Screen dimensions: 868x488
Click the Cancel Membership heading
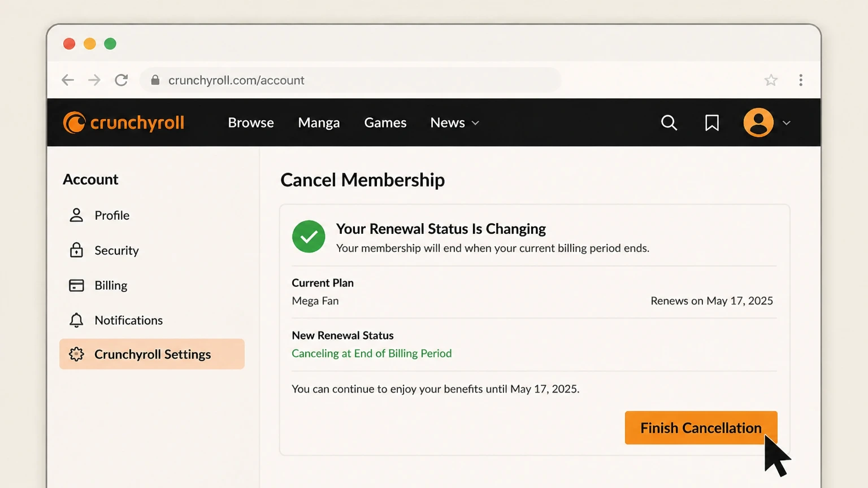click(x=363, y=180)
